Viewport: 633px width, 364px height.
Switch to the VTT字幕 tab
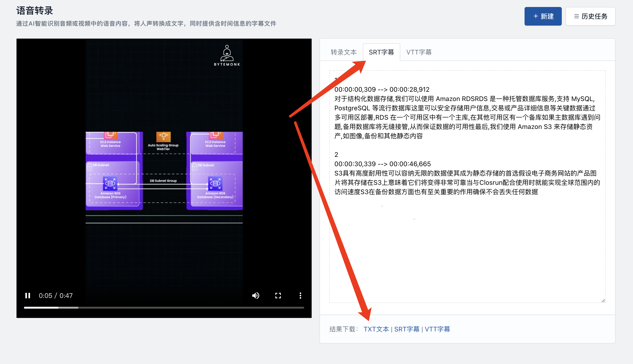click(x=419, y=52)
